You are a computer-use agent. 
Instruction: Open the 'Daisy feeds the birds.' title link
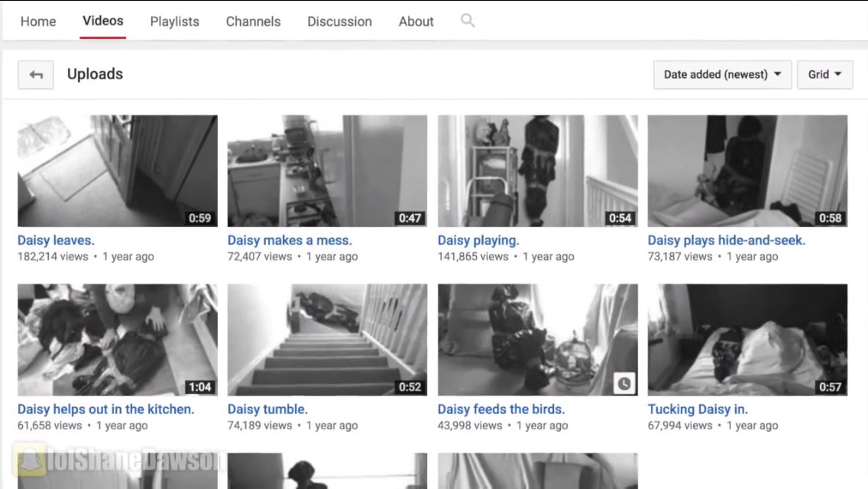(x=501, y=410)
